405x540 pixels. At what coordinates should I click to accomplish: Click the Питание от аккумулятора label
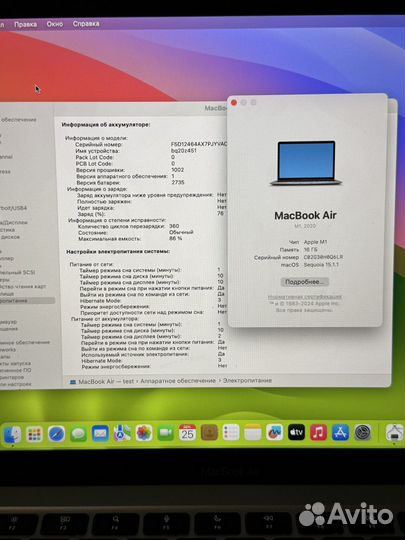(105, 319)
